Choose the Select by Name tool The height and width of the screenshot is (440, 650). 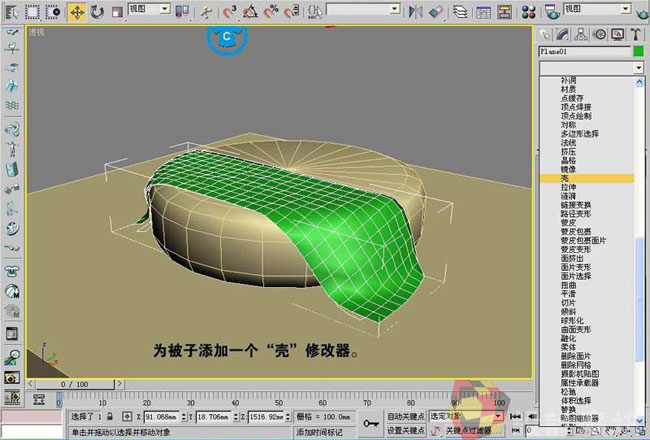[x=12, y=12]
